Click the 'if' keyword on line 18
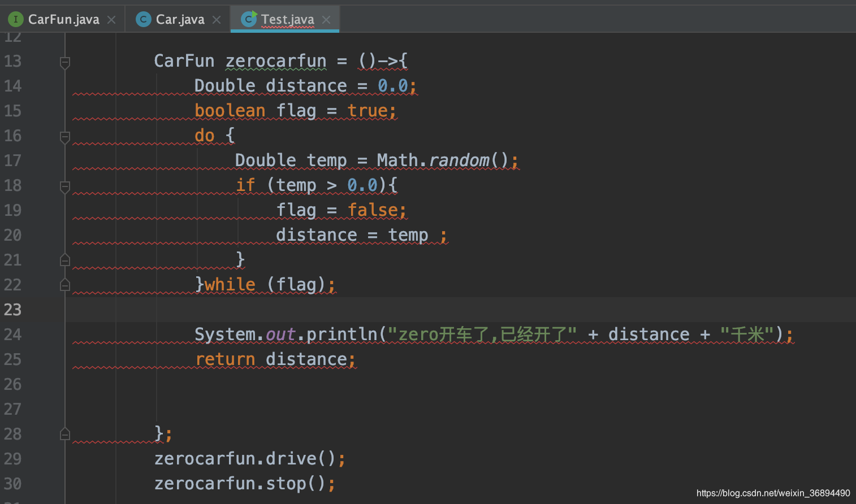The height and width of the screenshot is (504, 856). tap(245, 185)
